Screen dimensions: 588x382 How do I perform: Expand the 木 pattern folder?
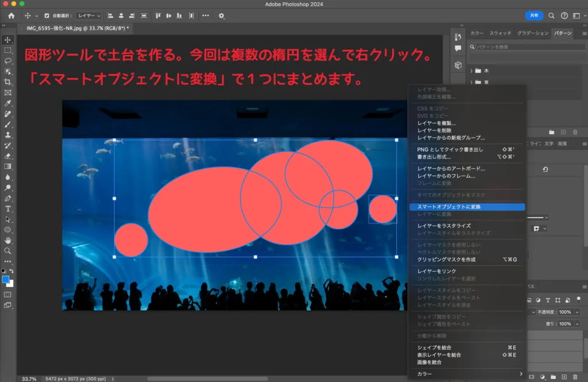pos(471,71)
